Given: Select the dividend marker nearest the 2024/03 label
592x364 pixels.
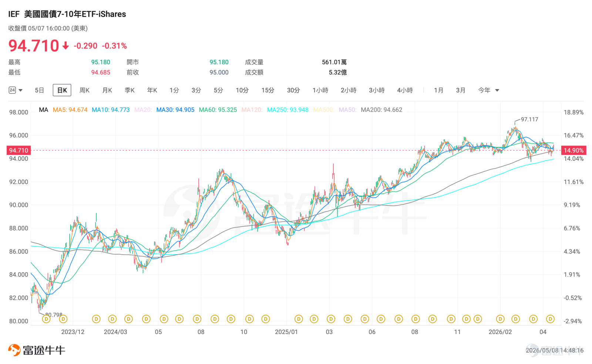Looking at the screenshot, I should pos(112,319).
